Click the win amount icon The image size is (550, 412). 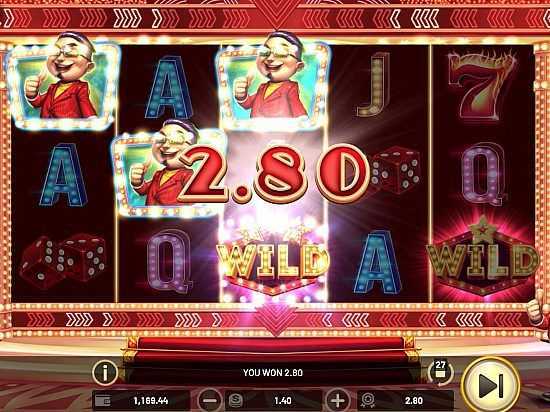pos(368,400)
